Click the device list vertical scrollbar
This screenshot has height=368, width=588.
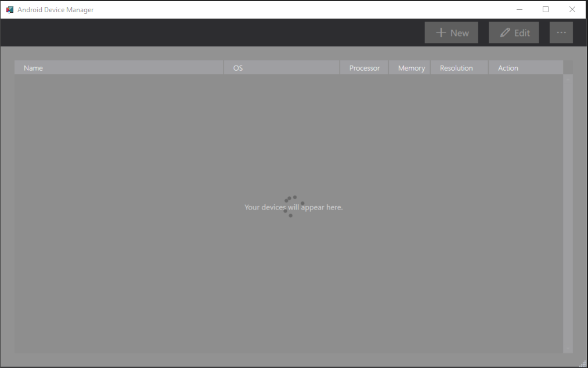[x=568, y=214]
